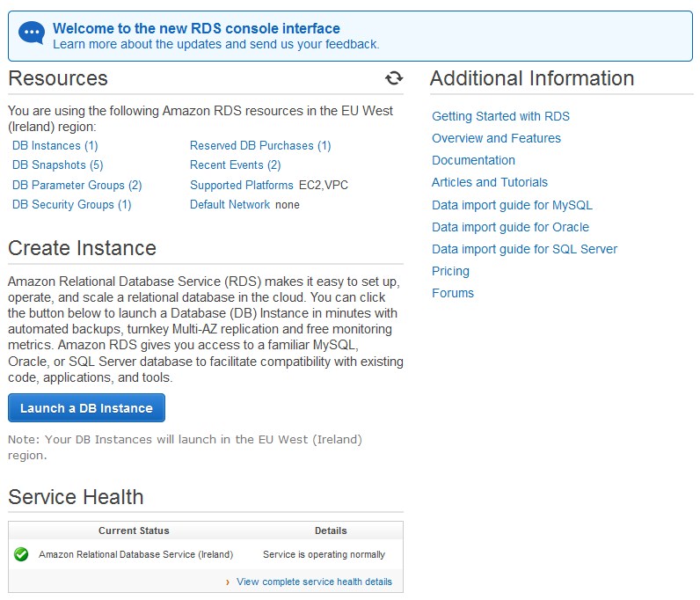
Task: Open DB Instances (1)
Action: [x=55, y=146]
